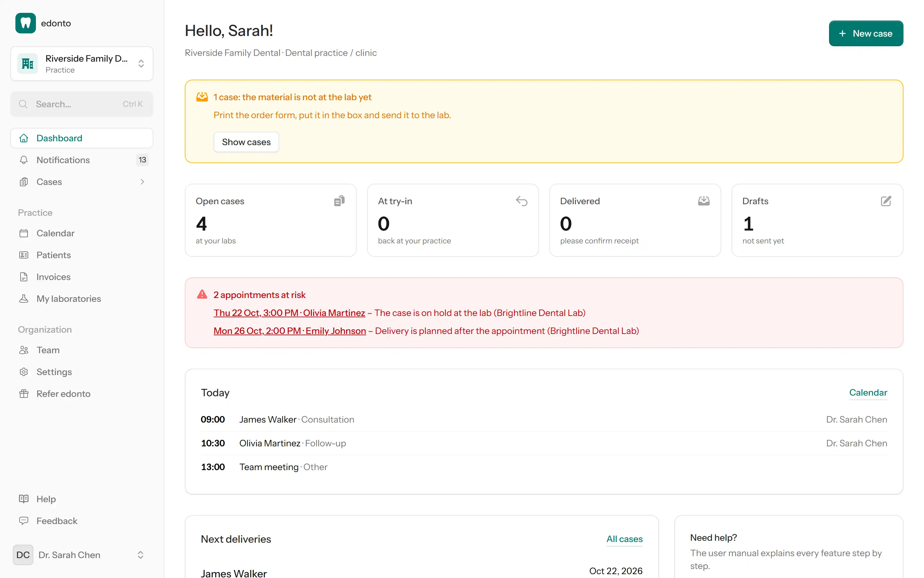
Task: Select the 09:00 James Walker Consultation row
Action: [x=544, y=419]
